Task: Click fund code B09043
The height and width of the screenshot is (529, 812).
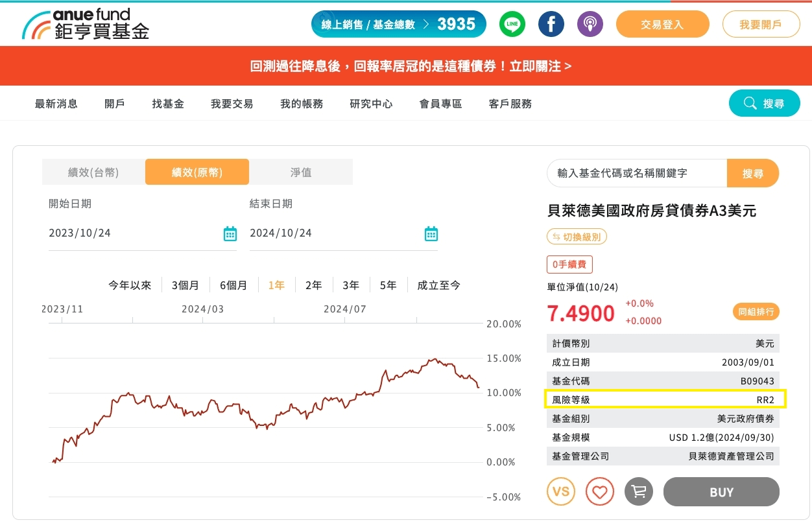Action: (757, 381)
